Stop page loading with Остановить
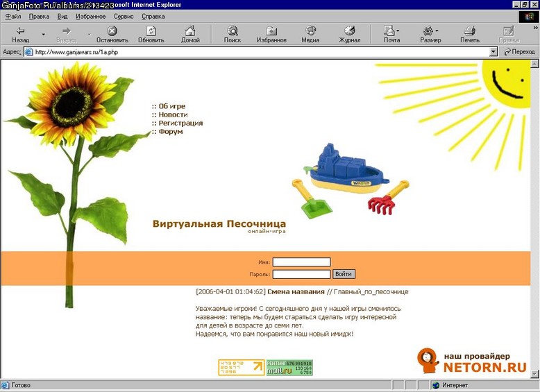540x392 pixels. point(112,34)
